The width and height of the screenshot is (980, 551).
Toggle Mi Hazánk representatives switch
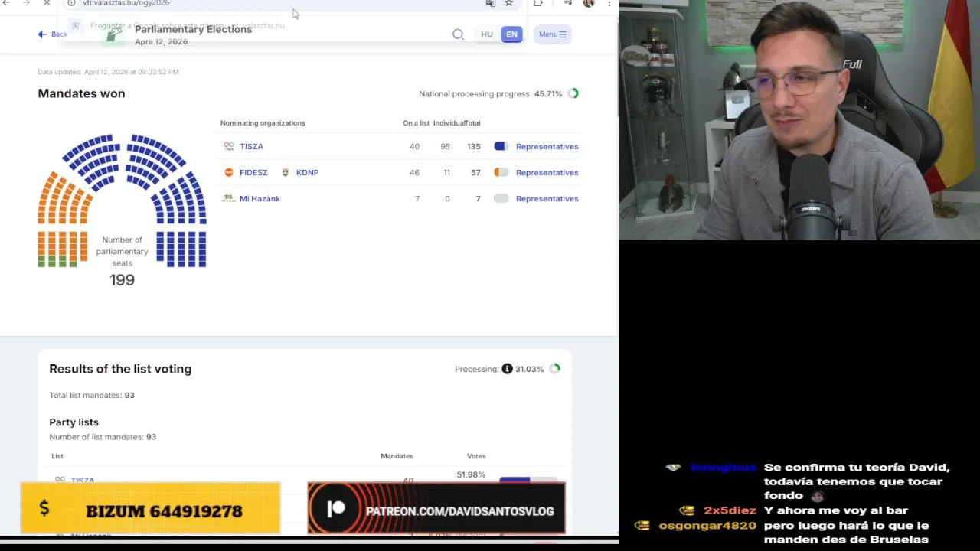coord(501,198)
